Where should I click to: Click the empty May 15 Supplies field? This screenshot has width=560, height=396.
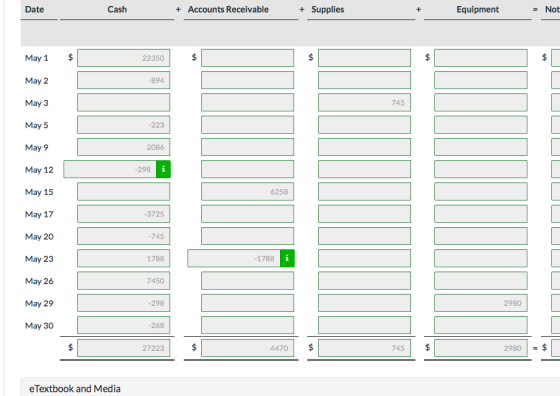[x=364, y=192]
